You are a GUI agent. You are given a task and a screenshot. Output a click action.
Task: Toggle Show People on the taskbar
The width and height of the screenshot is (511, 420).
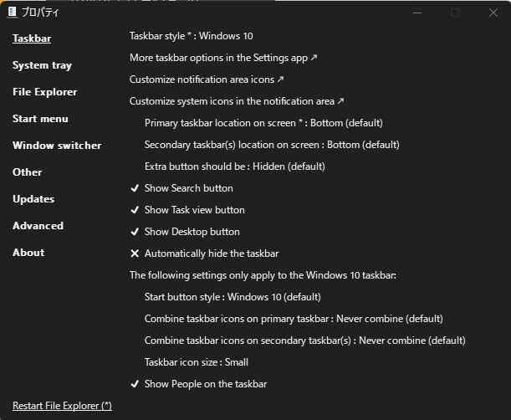tap(205, 384)
